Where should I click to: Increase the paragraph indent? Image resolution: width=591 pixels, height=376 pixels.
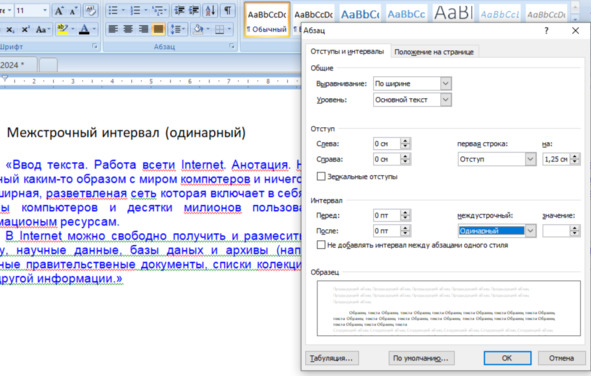pyautogui.click(x=194, y=11)
